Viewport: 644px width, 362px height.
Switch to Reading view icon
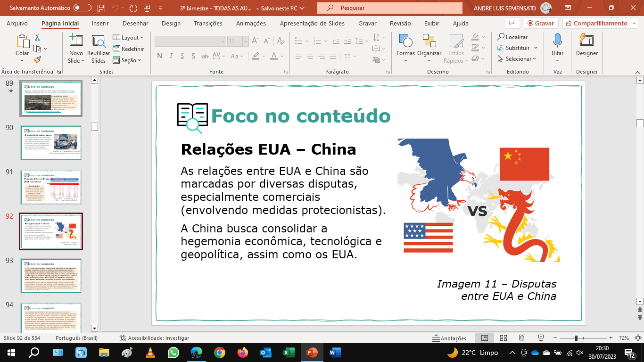click(522, 338)
